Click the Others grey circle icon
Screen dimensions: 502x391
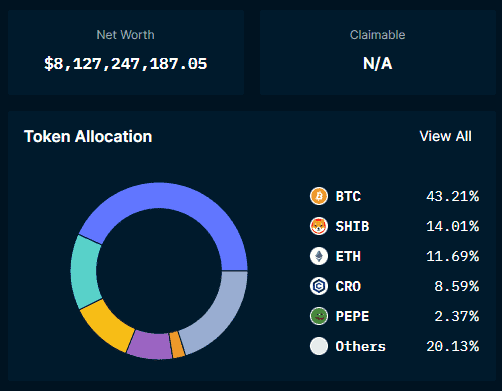[x=319, y=346]
